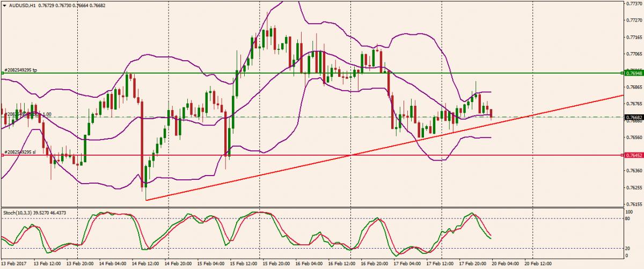Click the 15 Feb 12:00 time label
Viewport: 644px width, 269px height.
pos(243,265)
